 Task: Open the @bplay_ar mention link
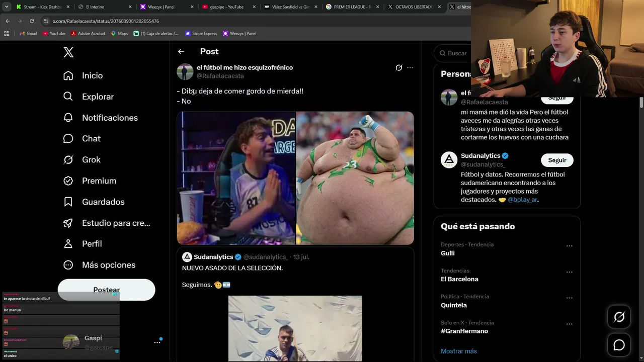coord(522,200)
